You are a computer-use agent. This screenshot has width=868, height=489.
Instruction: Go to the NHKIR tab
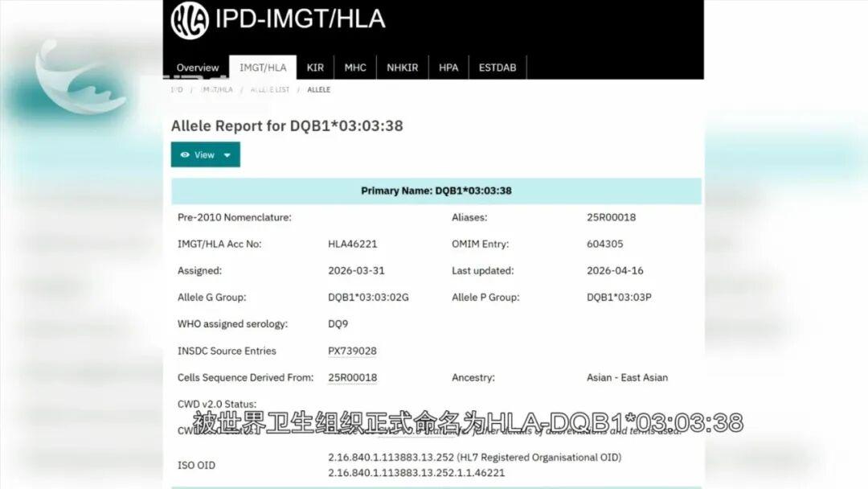pos(403,68)
